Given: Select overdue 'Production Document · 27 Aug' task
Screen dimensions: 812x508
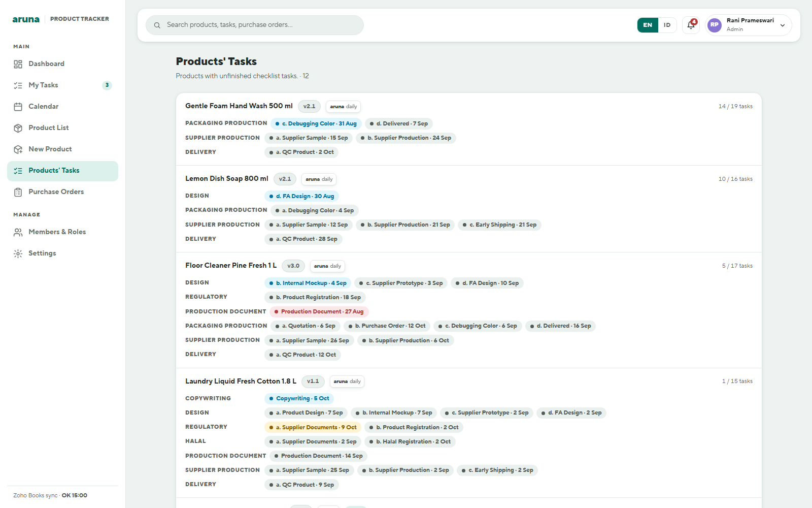Looking at the screenshot, I should 319,312.
